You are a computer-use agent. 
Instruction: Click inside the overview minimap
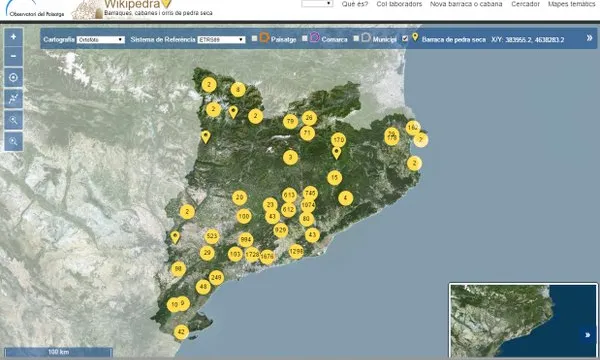523,321
